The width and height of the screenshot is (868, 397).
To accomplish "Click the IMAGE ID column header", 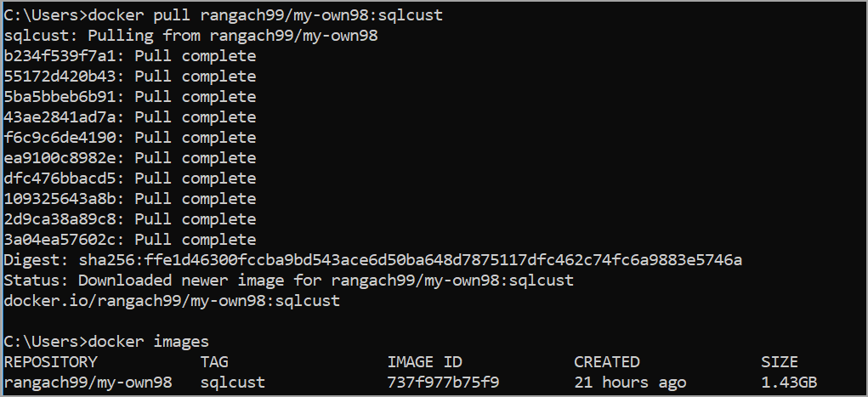I will click(424, 362).
